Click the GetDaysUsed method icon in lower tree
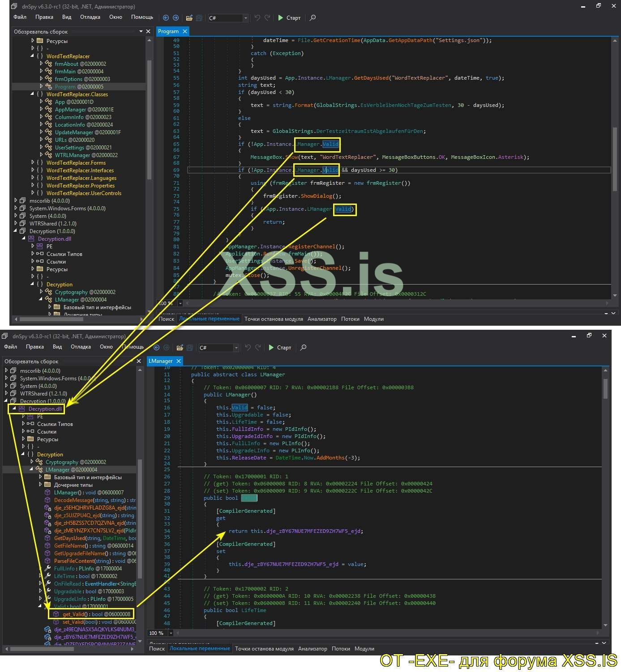This screenshot has width=621, height=672. tap(48, 538)
